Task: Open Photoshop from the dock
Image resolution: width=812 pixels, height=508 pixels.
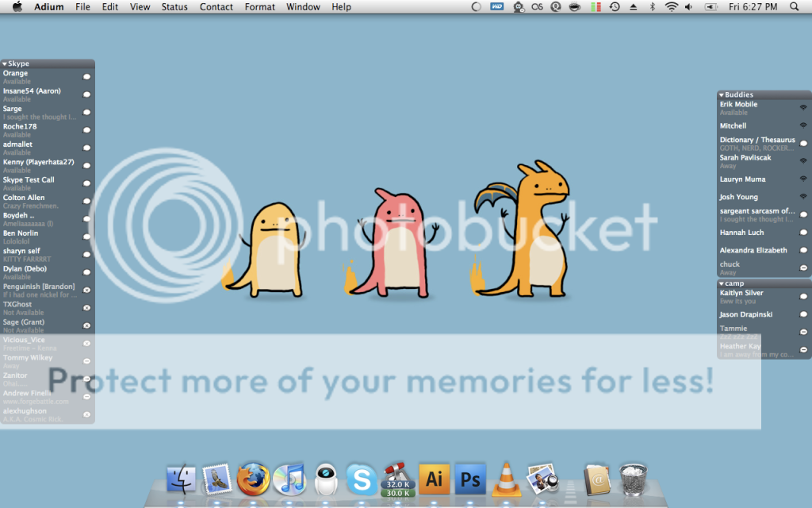Action: pos(470,479)
